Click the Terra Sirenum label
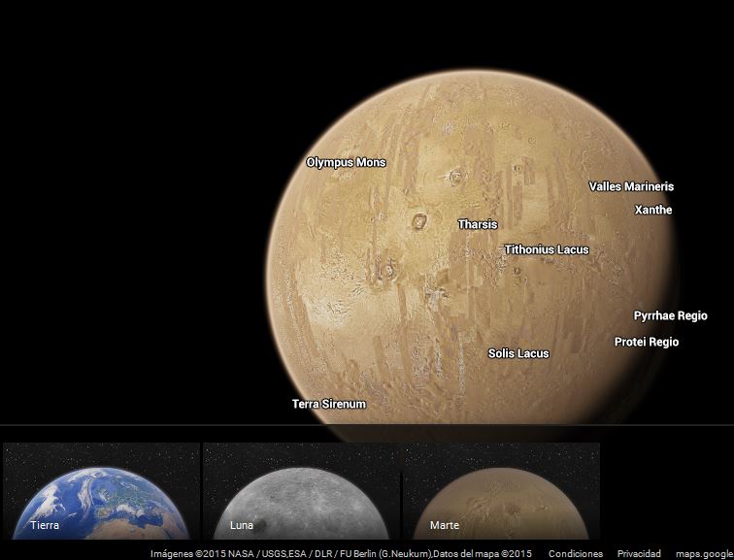 (329, 404)
